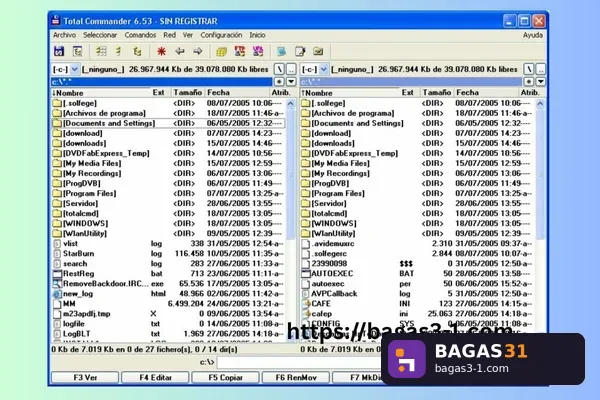Click the left panel scrollbar up arrow

(x=291, y=103)
